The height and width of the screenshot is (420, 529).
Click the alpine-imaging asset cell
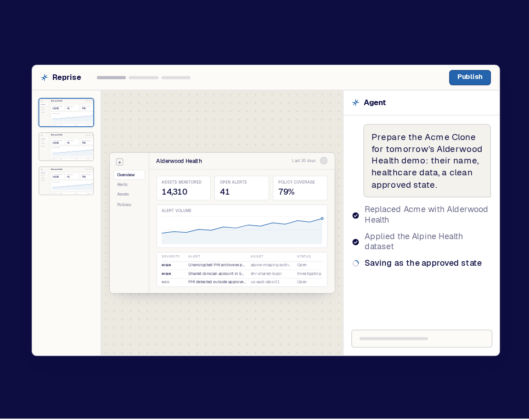(271, 265)
